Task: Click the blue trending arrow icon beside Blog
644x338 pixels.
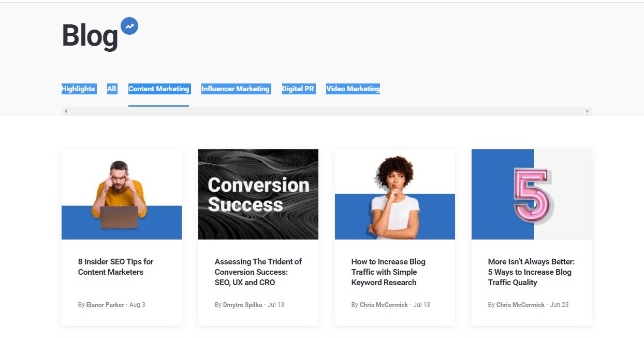Action: click(129, 26)
